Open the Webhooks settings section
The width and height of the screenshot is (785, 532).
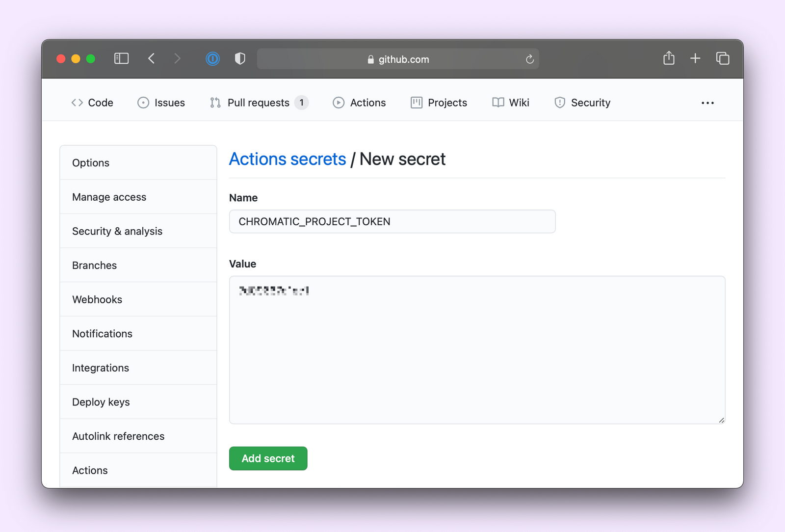[97, 299]
